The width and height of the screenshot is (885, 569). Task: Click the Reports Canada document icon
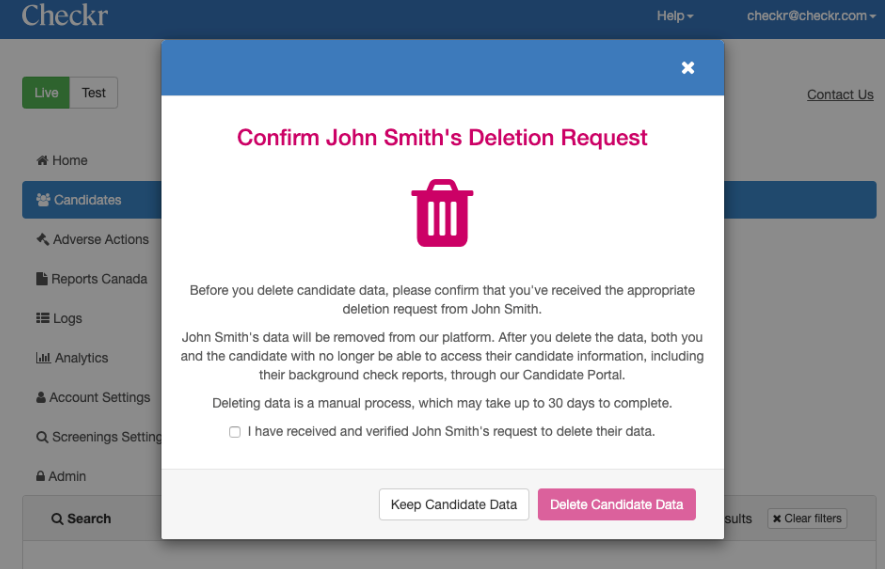coord(42,279)
